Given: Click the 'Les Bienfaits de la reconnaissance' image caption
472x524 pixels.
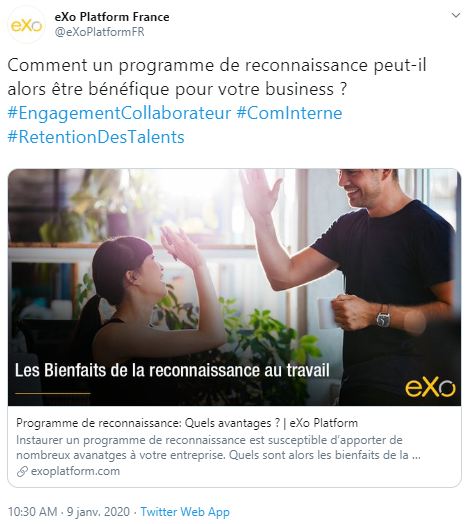Looking at the screenshot, I should (172, 370).
